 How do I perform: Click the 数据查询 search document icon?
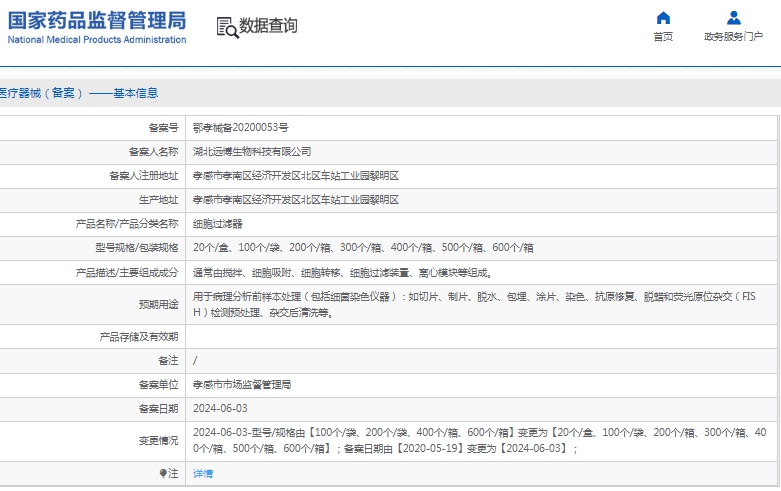227,27
